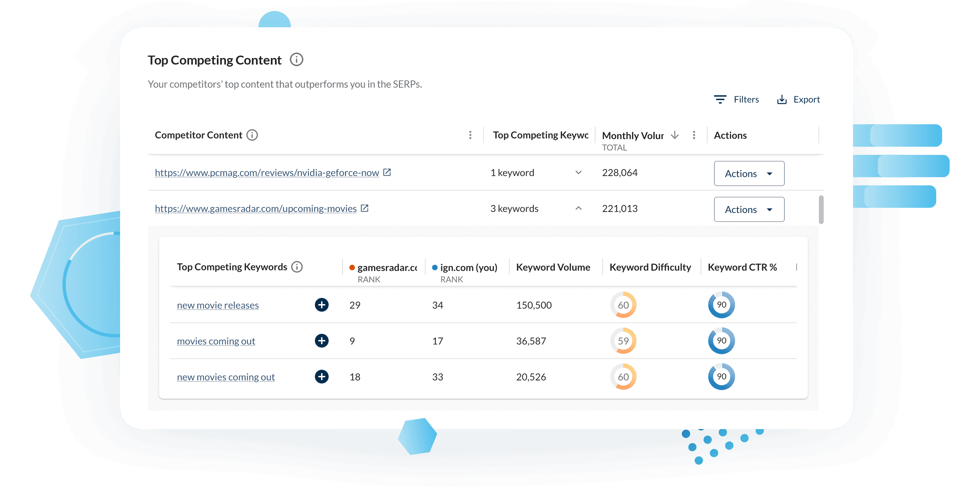
Task: Add keyword 'new movies coming out' with plus icon
Action: click(322, 377)
